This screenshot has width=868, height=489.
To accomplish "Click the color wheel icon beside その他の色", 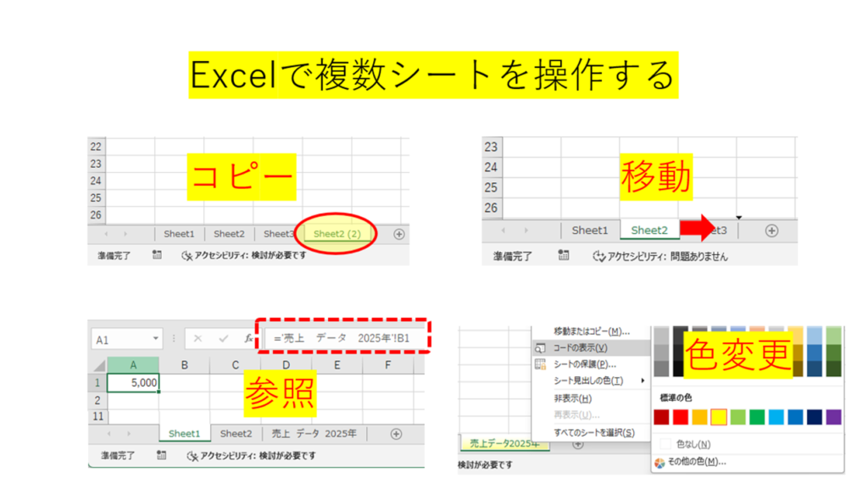I will pyautogui.click(x=659, y=463).
